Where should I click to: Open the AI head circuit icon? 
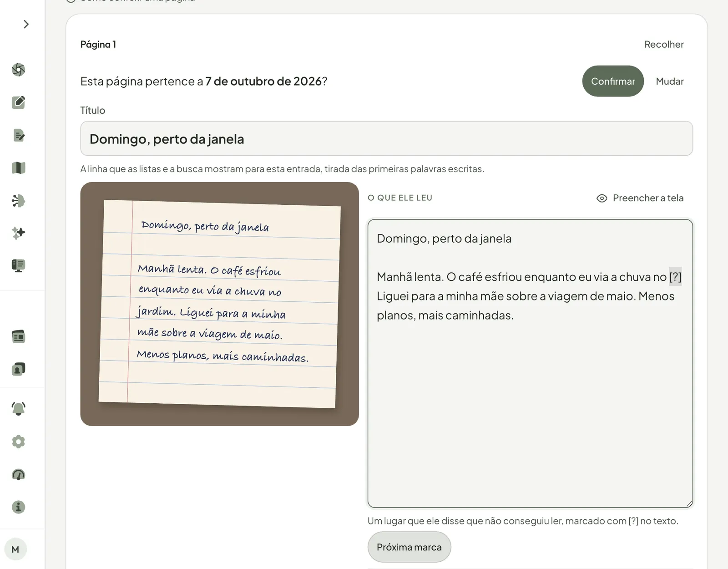[x=18, y=201]
